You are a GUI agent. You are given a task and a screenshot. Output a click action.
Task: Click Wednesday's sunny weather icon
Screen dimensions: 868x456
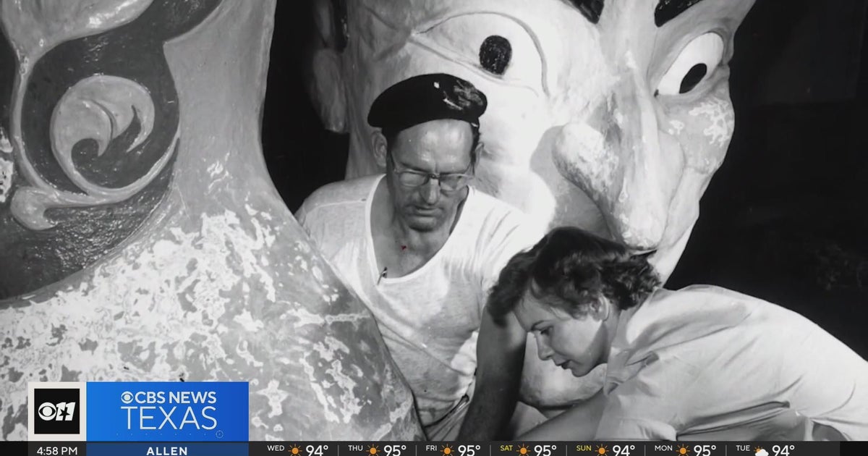tap(295, 450)
